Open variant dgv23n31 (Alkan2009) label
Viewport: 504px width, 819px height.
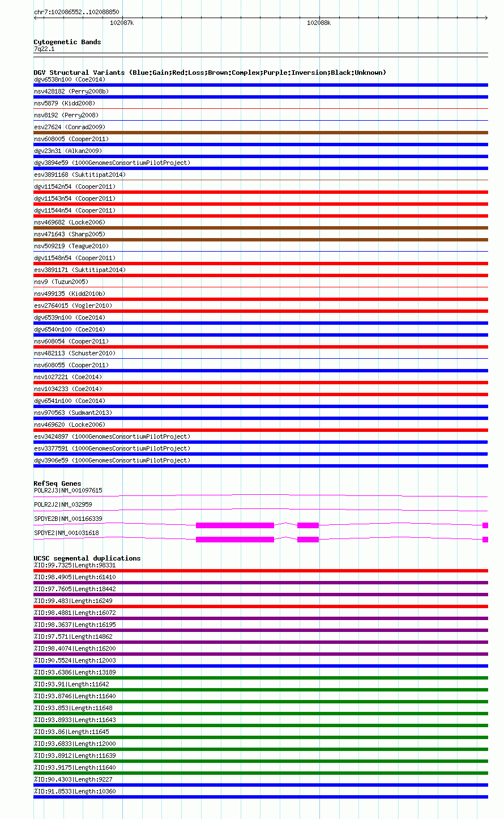(68, 151)
